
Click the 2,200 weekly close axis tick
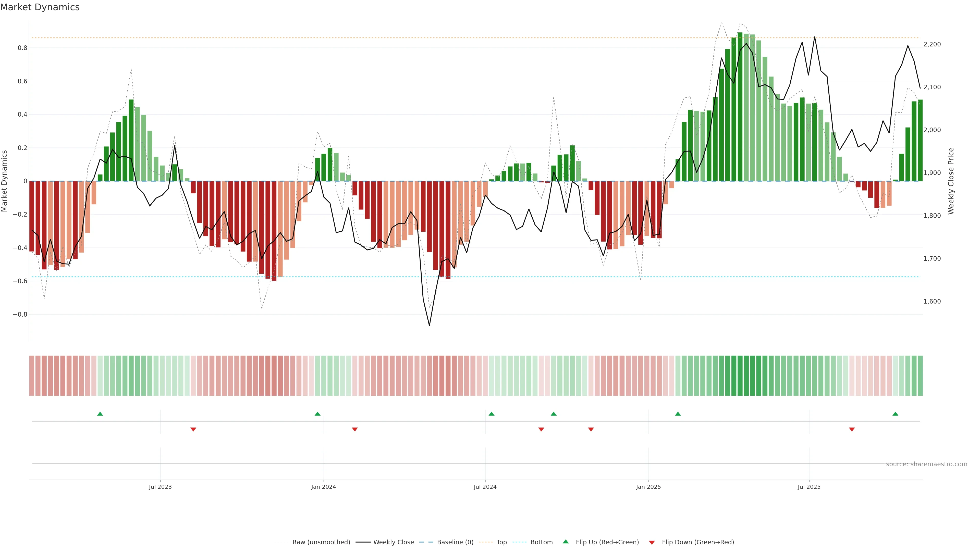coord(932,44)
